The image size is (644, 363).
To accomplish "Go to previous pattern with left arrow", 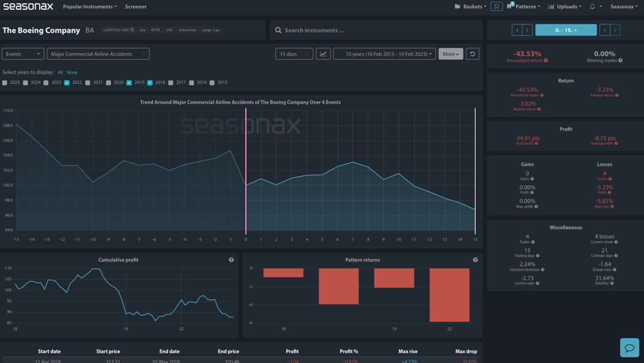I will [x=517, y=30].
